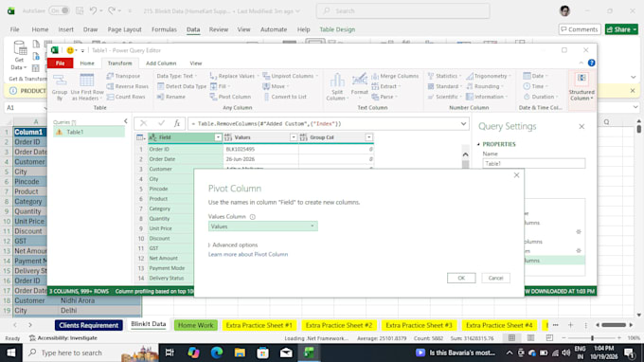
Task: Click the Excel zoom slider
Action: (x=592, y=337)
